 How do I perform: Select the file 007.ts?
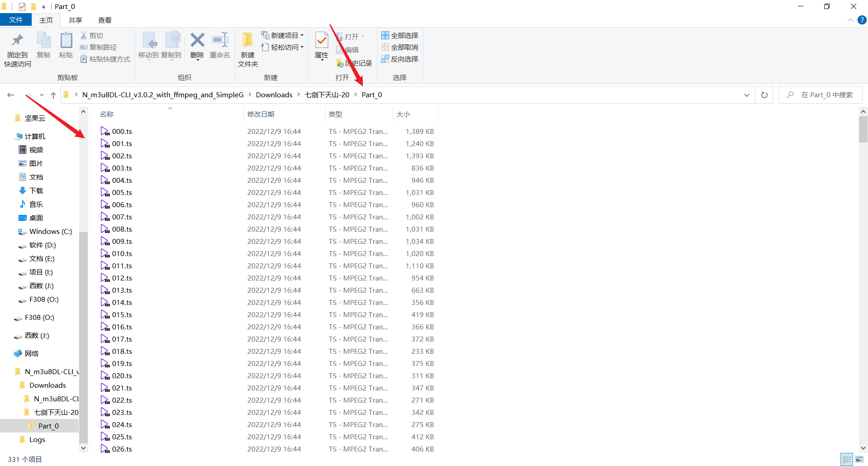pos(122,217)
